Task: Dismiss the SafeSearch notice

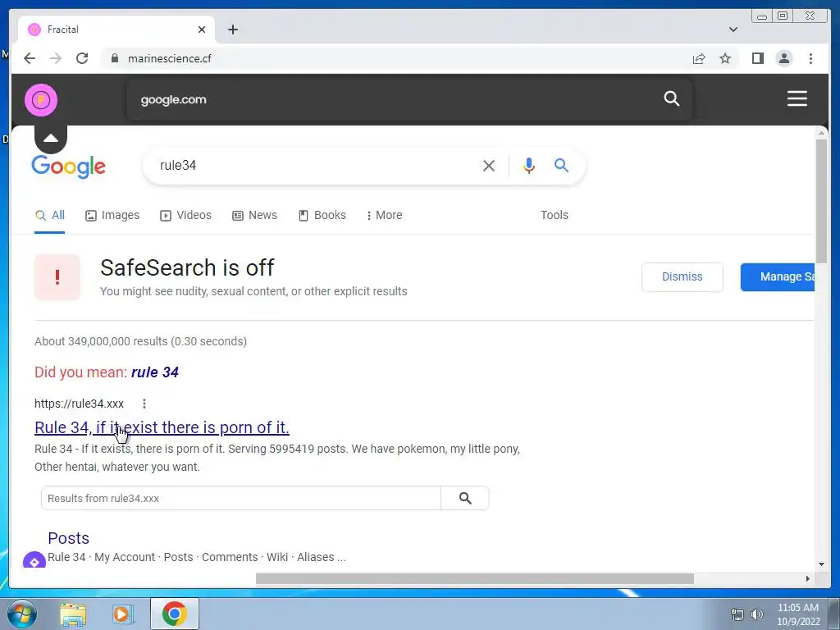Action: pos(682,277)
